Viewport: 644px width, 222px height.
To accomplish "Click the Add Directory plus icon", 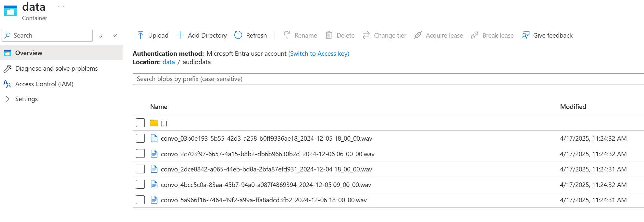I will [180, 35].
